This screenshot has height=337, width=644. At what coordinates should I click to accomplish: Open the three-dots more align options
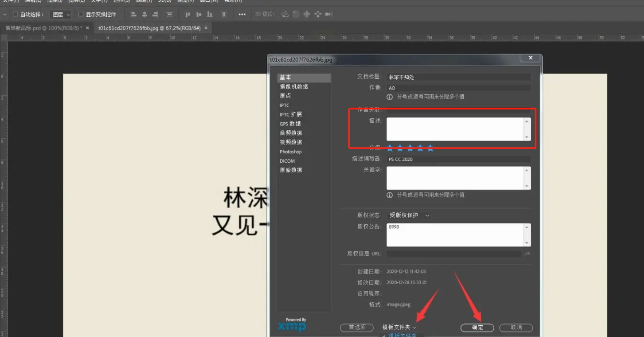pyautogui.click(x=242, y=14)
